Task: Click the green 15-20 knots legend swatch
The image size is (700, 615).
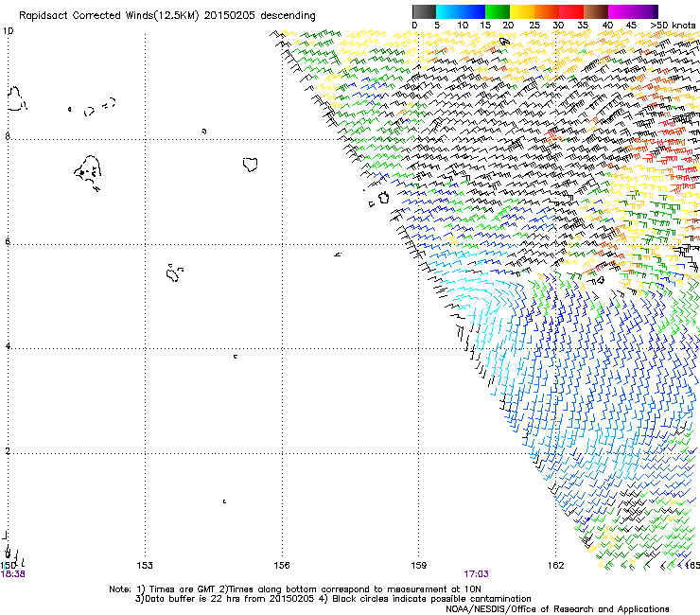Action: (498, 11)
